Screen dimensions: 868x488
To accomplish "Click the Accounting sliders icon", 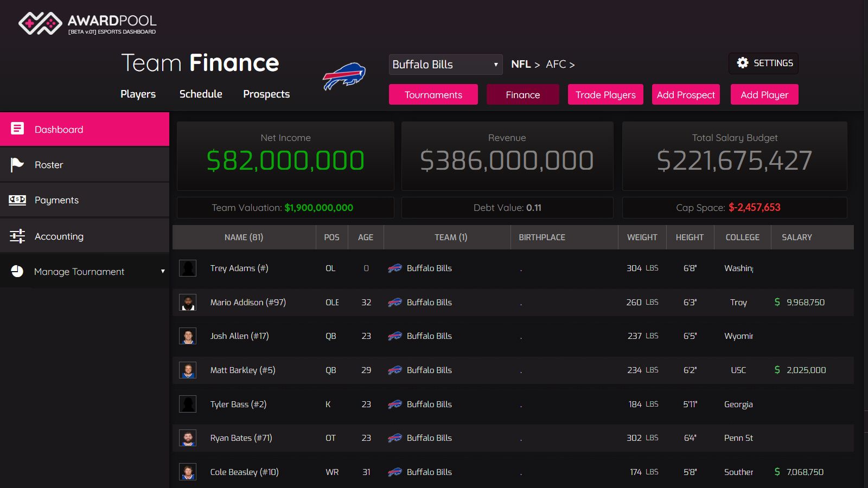I will click(x=17, y=236).
